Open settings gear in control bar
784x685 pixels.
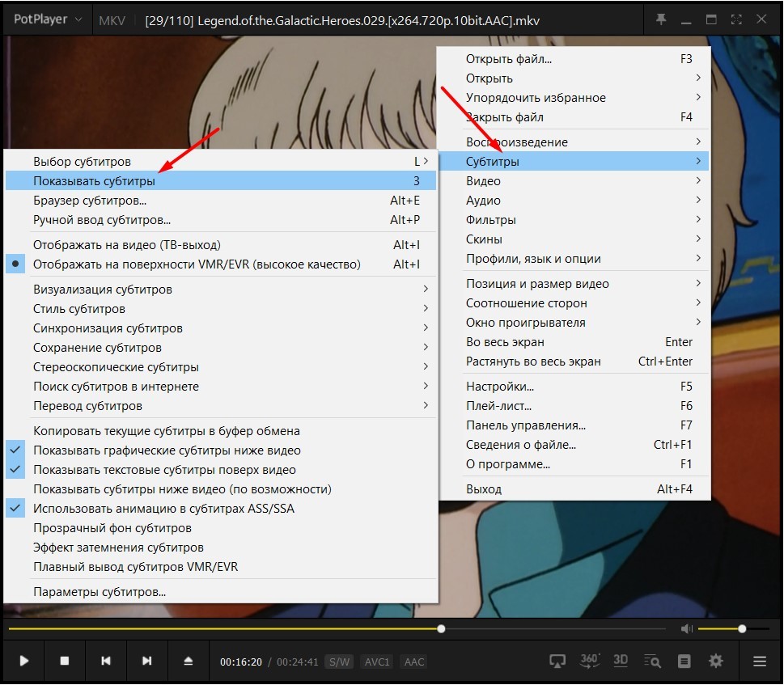[716, 661]
